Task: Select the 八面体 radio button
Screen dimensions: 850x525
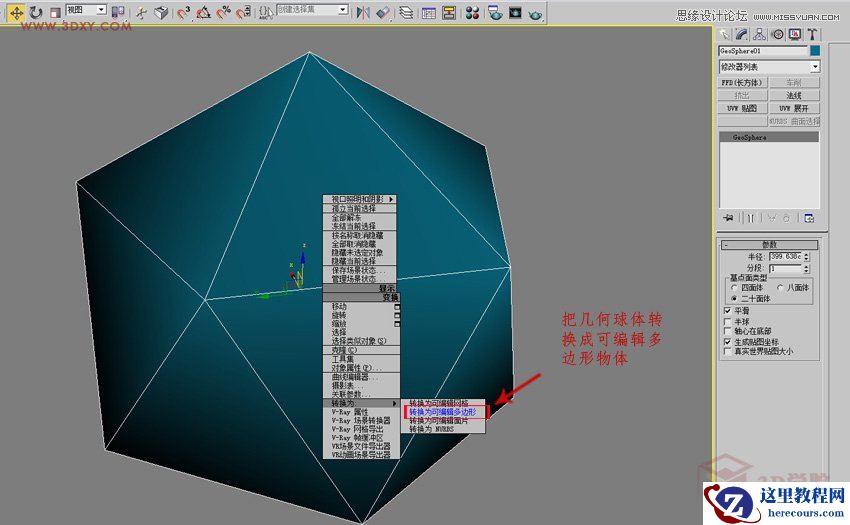Action: click(780, 288)
